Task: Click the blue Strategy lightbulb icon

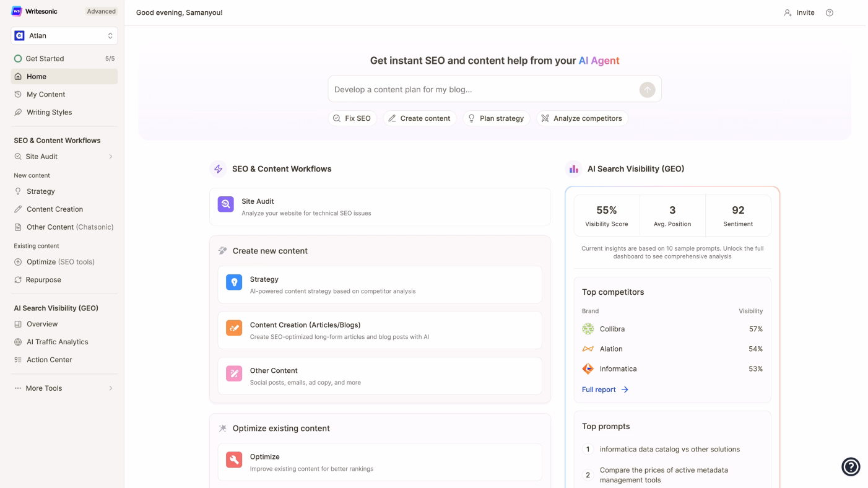Action: point(234,282)
